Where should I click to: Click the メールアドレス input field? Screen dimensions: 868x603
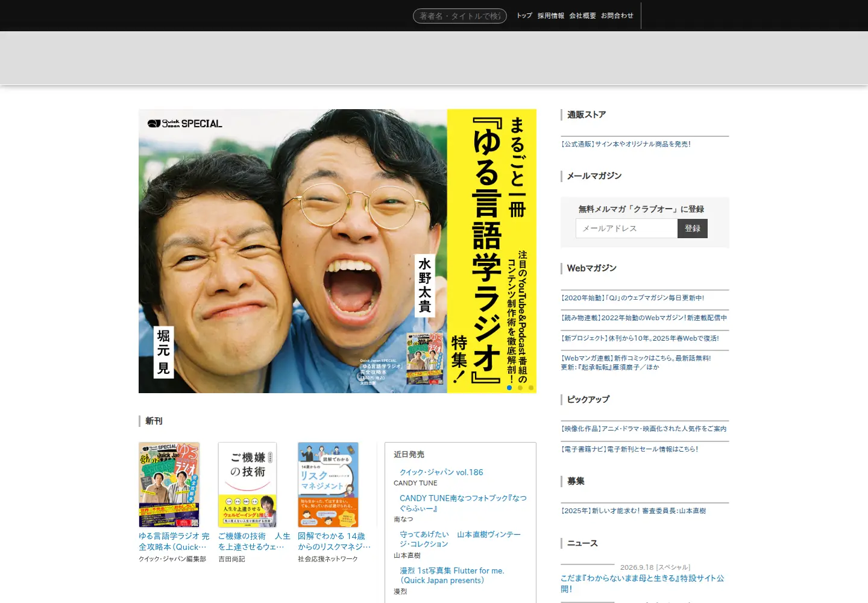(x=627, y=229)
